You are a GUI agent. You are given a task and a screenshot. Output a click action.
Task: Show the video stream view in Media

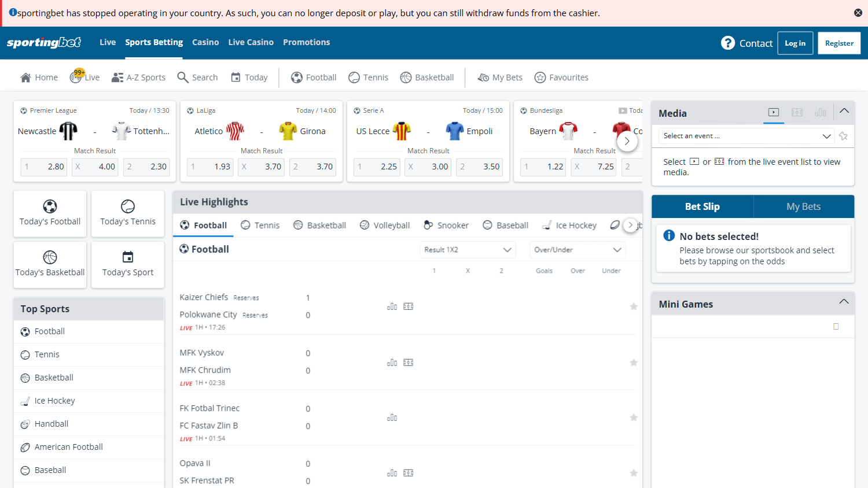(x=774, y=112)
